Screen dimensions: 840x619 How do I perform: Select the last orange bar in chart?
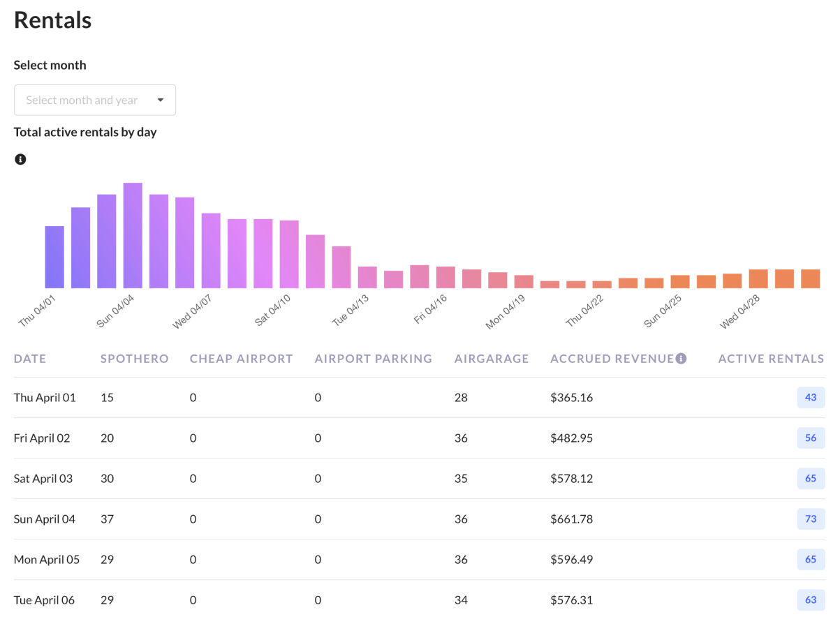coord(810,278)
